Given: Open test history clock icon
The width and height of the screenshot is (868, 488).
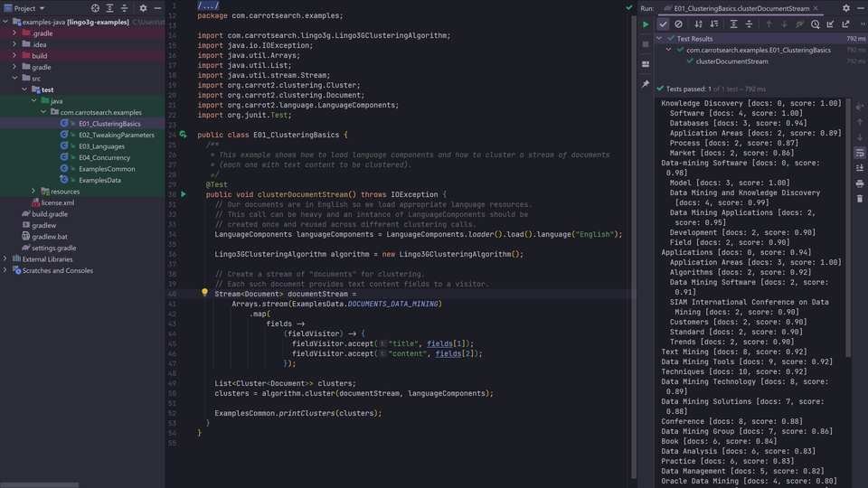Looking at the screenshot, I should coord(816,24).
